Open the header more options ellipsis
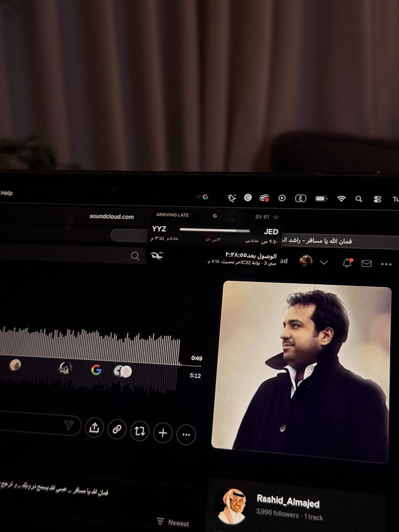 point(386,265)
